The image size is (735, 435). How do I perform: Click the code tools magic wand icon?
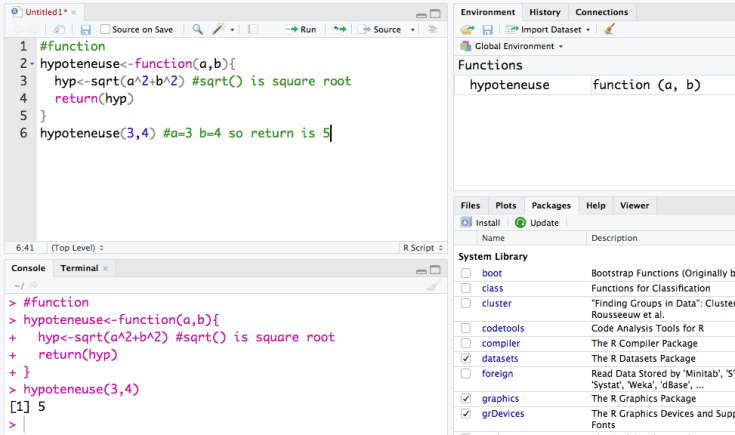(219, 30)
